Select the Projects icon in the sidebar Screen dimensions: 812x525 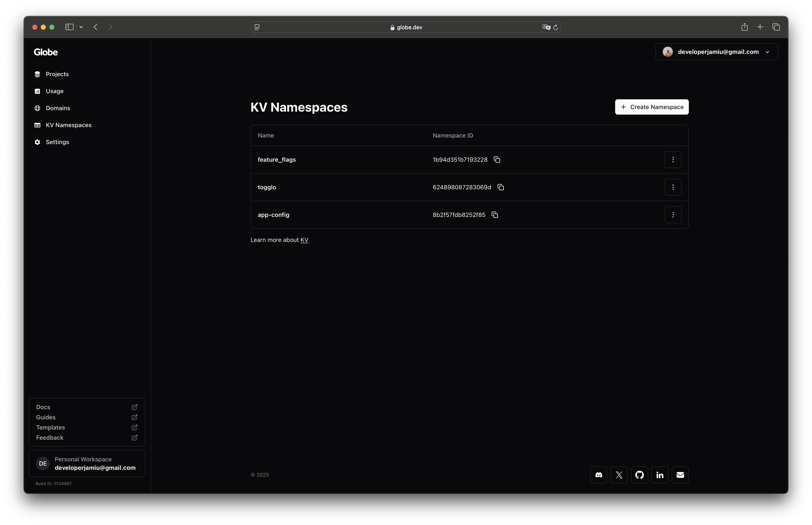click(x=37, y=74)
